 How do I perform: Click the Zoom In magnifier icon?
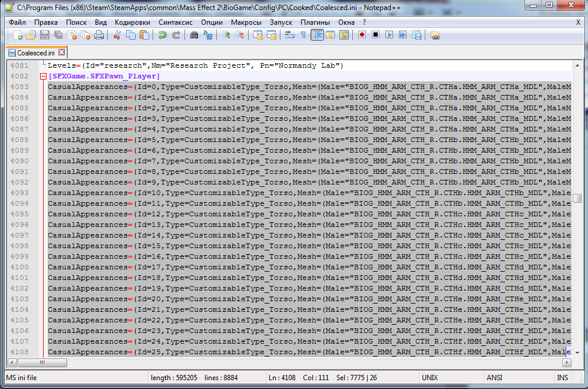point(226,35)
